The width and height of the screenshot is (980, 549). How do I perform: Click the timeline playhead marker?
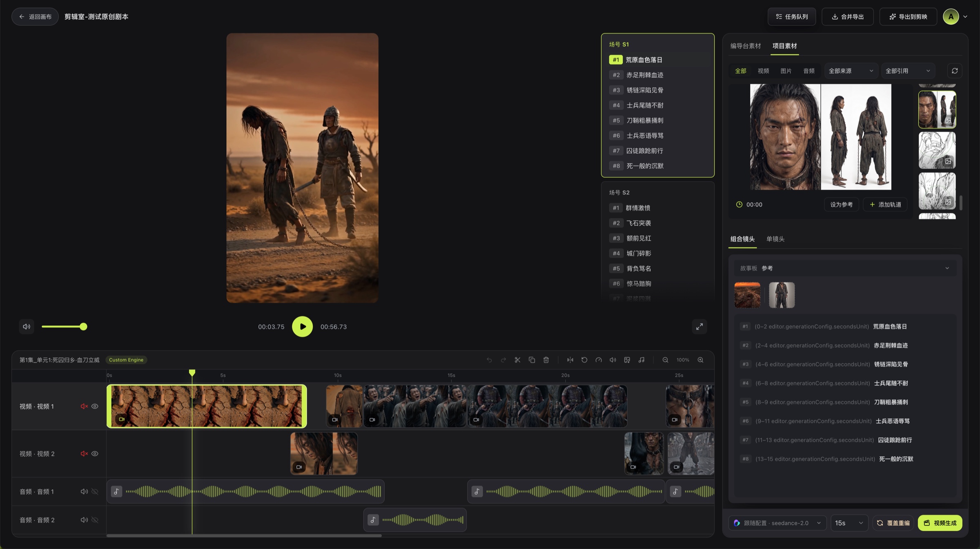192,372
